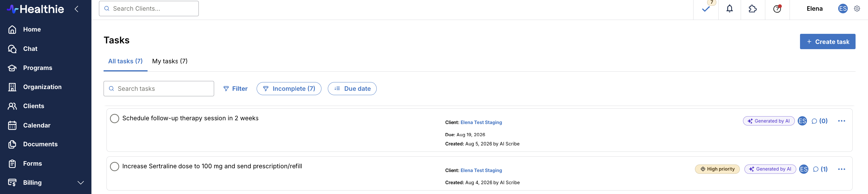Switch to the My tasks (7) tab

click(x=170, y=61)
